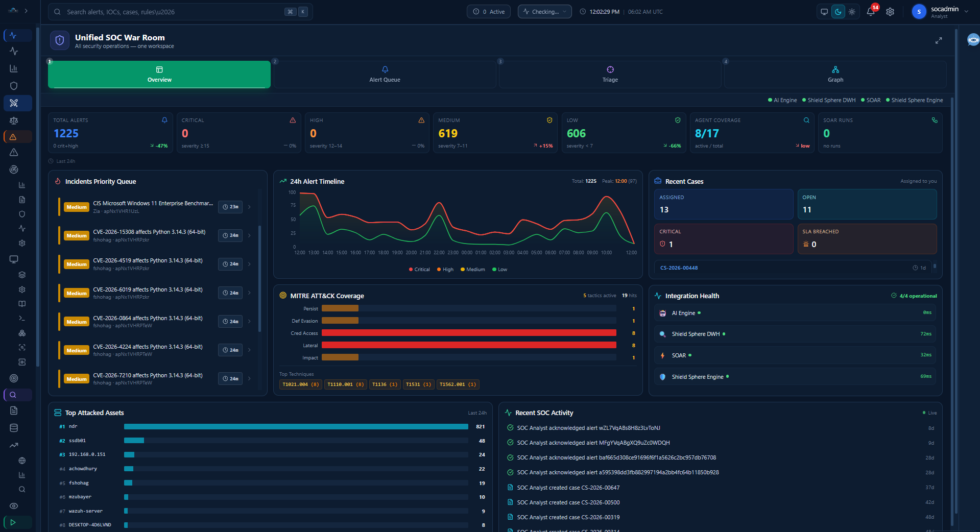The height and width of the screenshot is (532, 980).
Task: Open the notifications bell with 14 badge
Action: coord(871,12)
